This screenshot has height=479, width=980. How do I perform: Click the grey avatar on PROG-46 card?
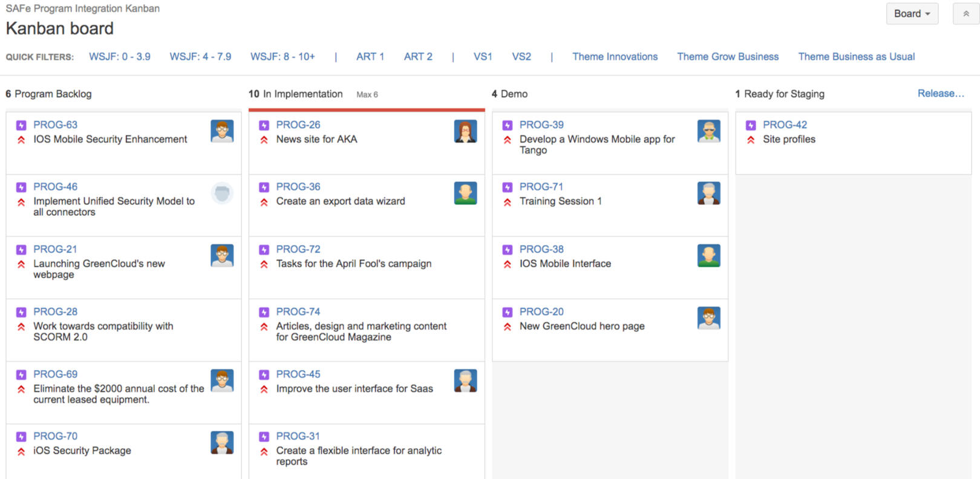222,194
